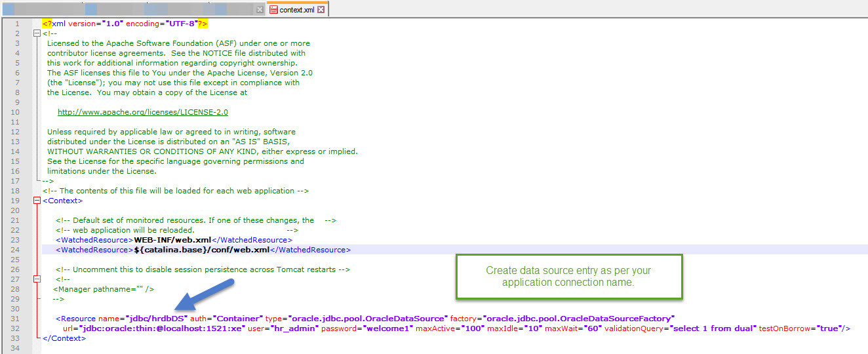Click line number 24 in the gutter
This screenshot has height=354, width=868.
[16, 250]
